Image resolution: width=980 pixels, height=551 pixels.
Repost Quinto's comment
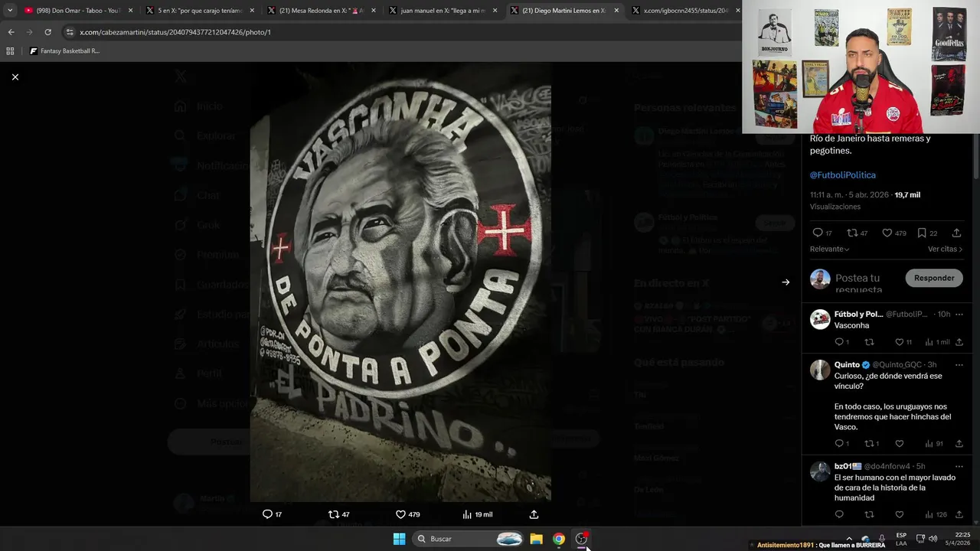869,443
